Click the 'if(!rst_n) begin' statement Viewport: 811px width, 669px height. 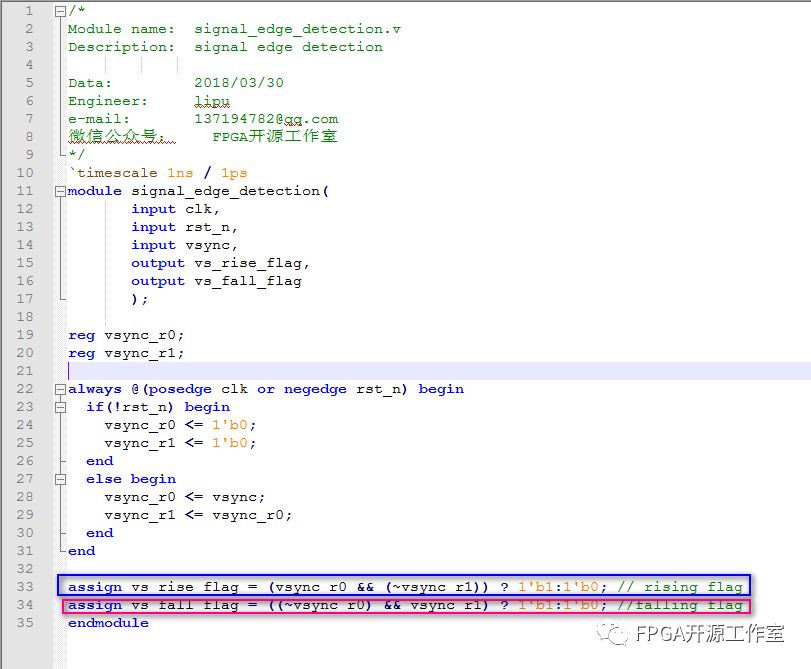tap(158, 407)
